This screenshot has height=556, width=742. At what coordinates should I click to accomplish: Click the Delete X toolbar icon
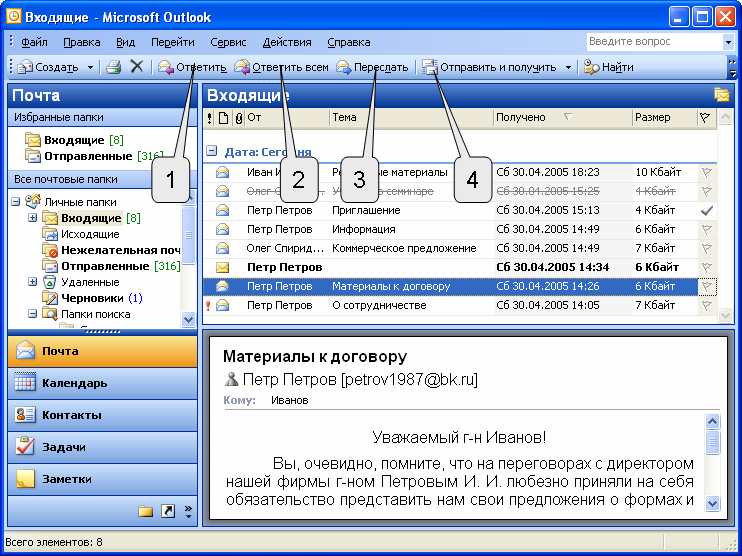pos(137,67)
